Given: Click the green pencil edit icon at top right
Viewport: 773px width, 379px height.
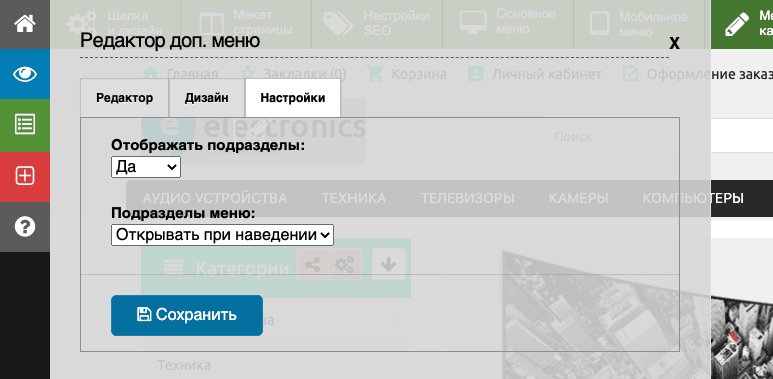Looking at the screenshot, I should (x=737, y=24).
